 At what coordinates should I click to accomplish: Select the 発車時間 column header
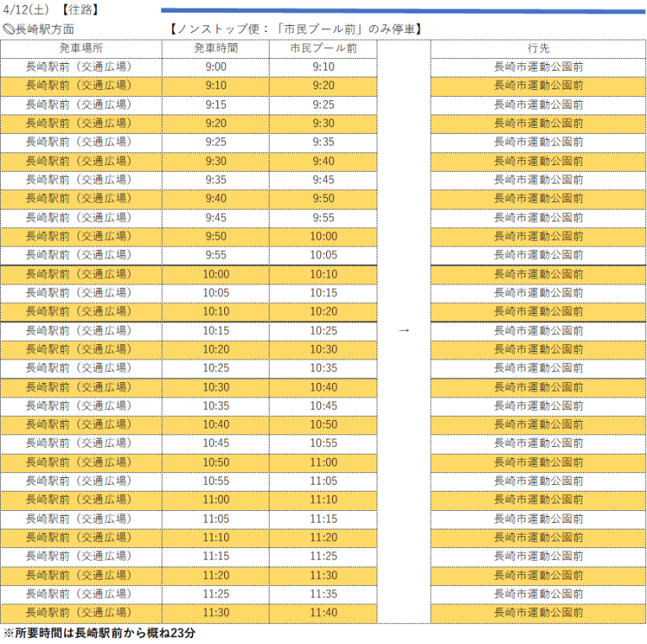coord(215,48)
